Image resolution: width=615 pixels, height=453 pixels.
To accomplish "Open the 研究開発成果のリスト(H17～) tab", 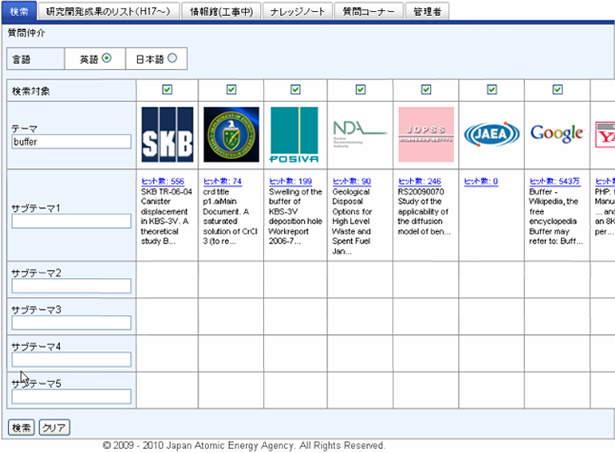I will point(109,11).
